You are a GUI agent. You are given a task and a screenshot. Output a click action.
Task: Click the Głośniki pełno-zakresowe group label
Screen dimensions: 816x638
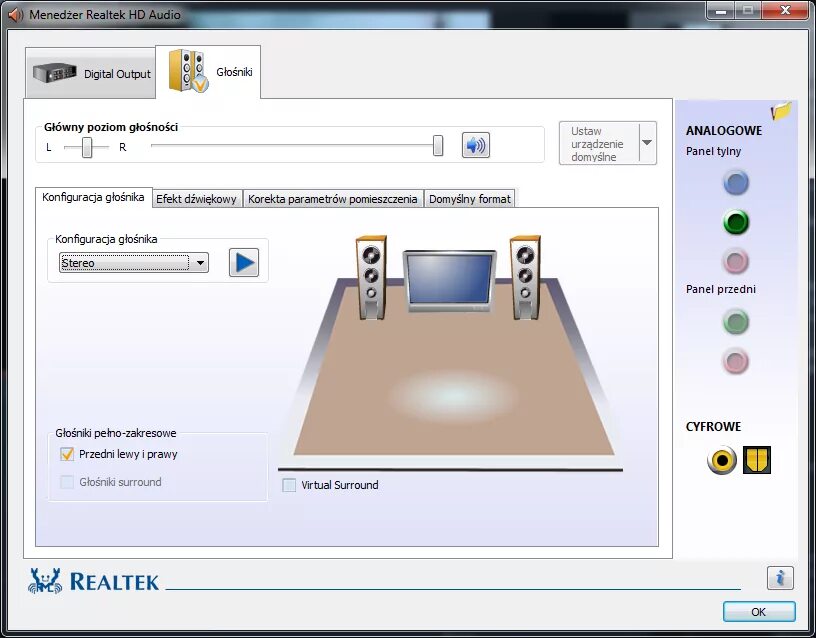(116, 433)
